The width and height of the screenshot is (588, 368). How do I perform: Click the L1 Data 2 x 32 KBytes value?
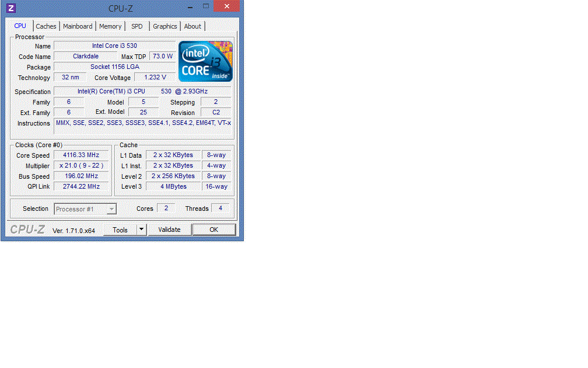(x=173, y=155)
